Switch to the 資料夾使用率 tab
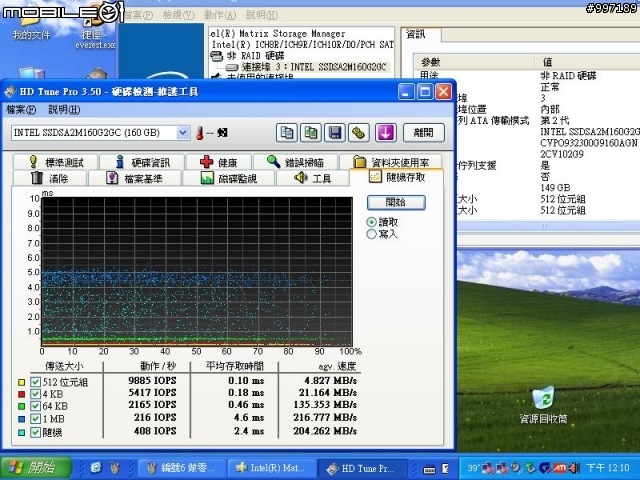Image resolution: width=640 pixels, height=480 pixels. coord(391,162)
